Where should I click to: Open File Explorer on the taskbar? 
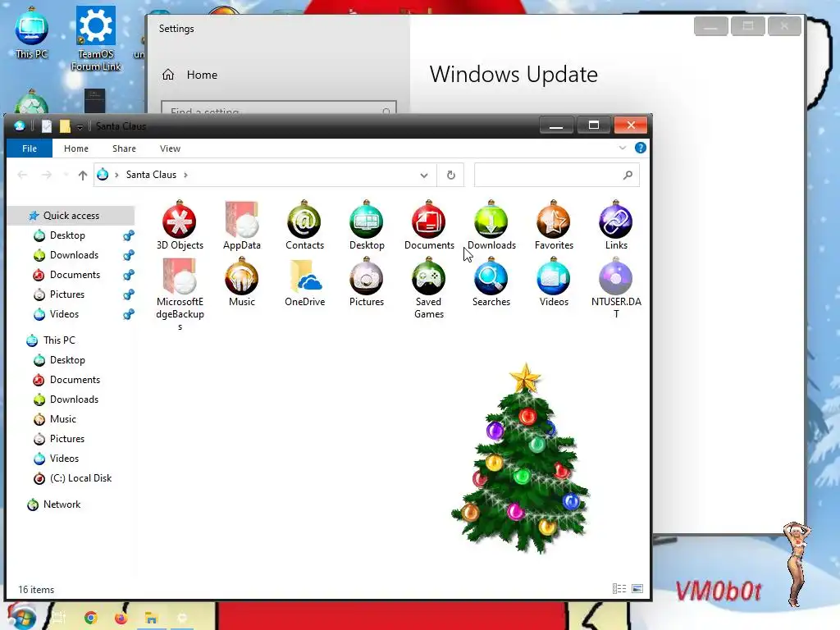point(151,618)
